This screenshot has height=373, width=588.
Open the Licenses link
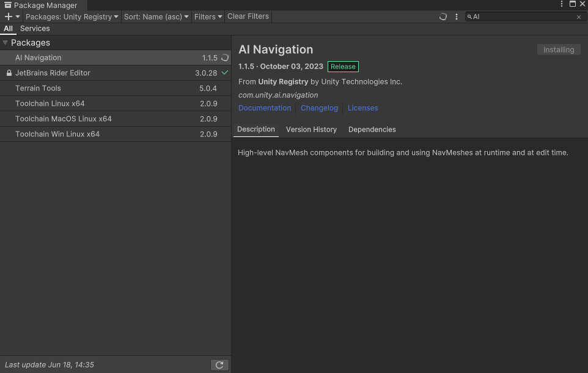[x=362, y=108]
